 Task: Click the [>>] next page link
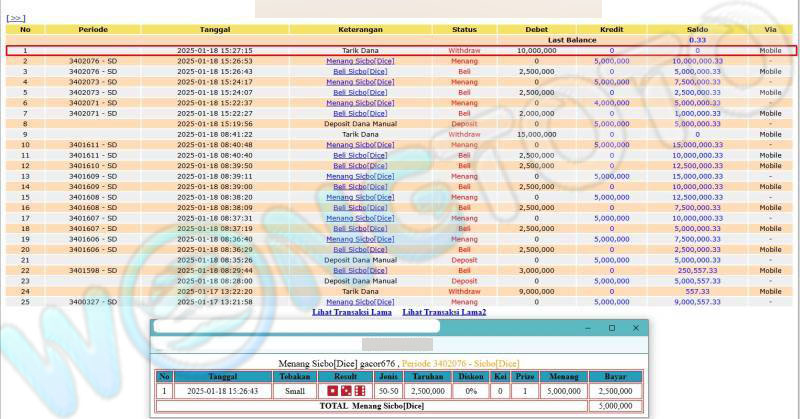tap(15, 18)
